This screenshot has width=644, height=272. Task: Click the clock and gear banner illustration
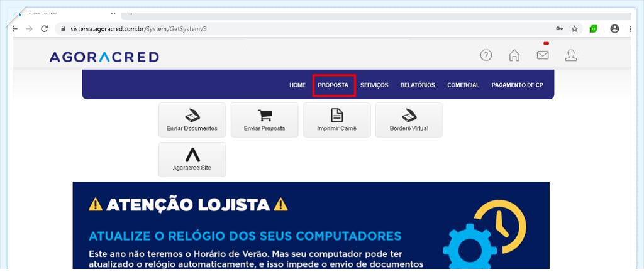[x=485, y=234]
